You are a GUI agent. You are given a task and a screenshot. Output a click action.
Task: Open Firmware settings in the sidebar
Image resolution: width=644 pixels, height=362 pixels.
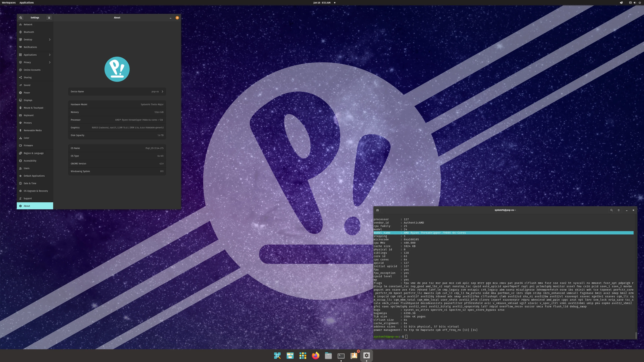tap(35, 145)
